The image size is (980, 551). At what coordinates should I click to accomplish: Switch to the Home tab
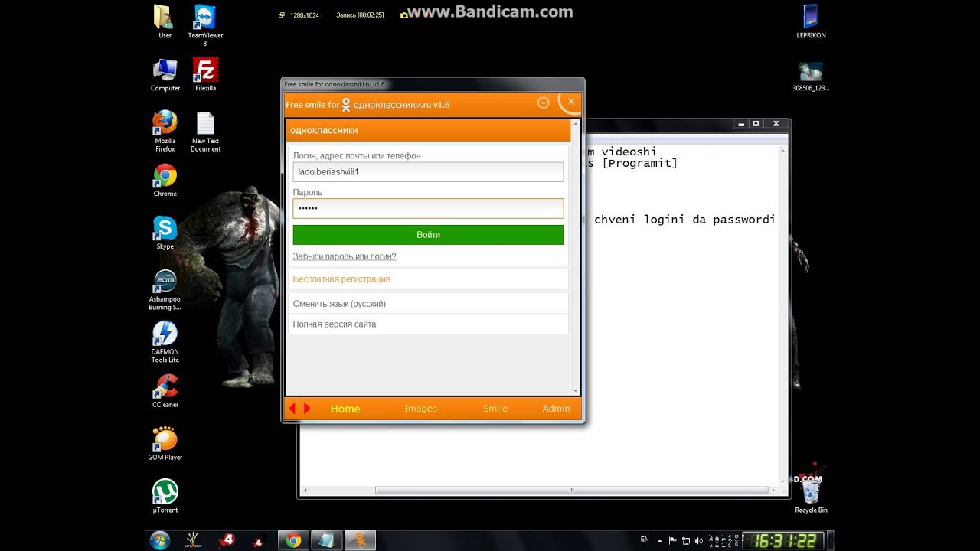tap(345, 409)
